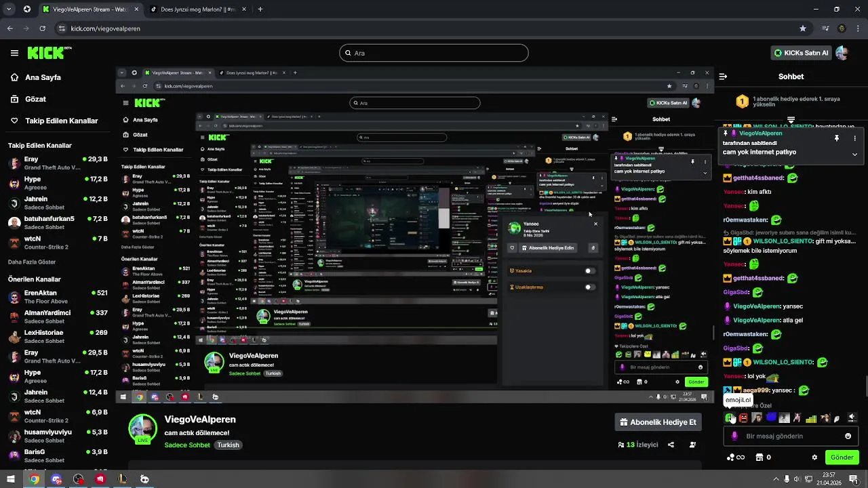Click heart icon in streamed Yansec card
This screenshot has height=488, width=868.
pyautogui.click(x=513, y=248)
